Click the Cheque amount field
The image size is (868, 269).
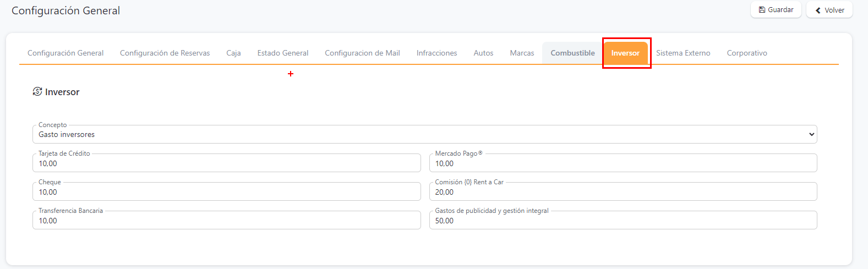pos(226,193)
